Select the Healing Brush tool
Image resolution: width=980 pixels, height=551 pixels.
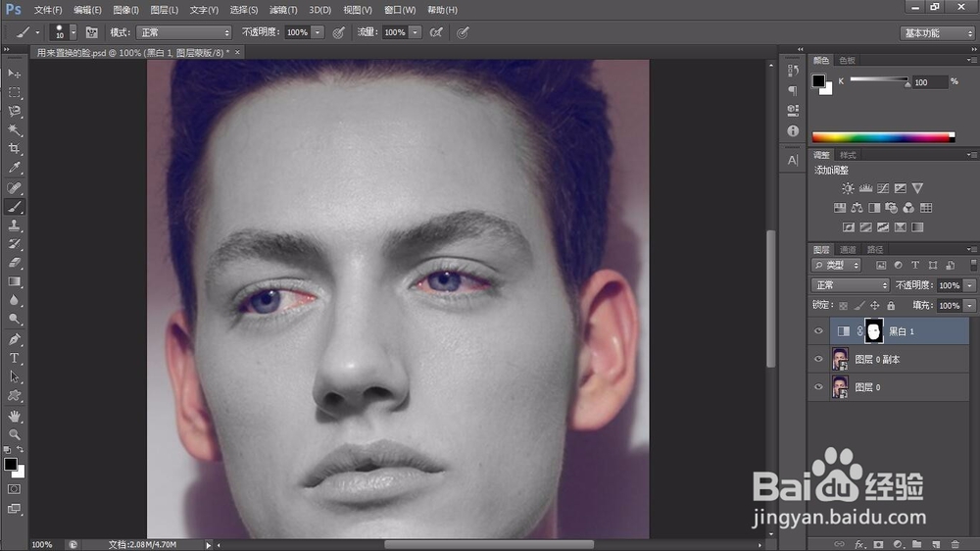[14, 187]
